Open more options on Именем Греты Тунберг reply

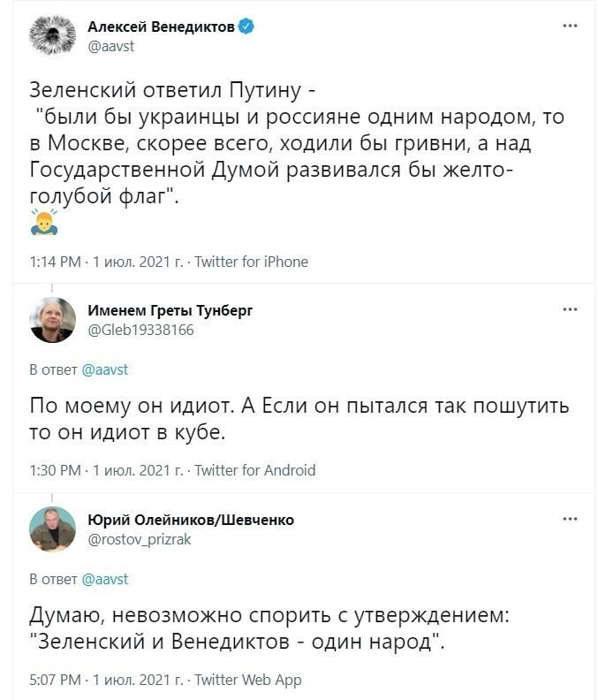click(570, 309)
